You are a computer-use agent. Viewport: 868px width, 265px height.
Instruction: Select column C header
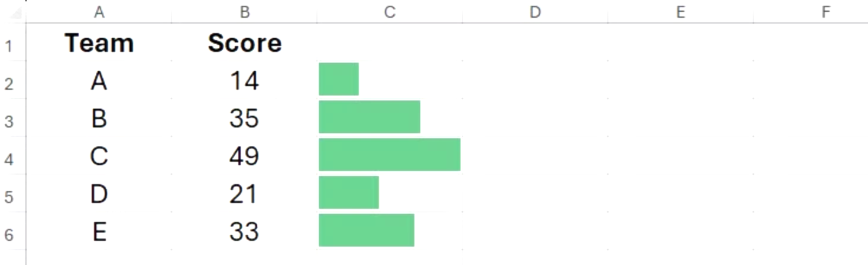[389, 12]
